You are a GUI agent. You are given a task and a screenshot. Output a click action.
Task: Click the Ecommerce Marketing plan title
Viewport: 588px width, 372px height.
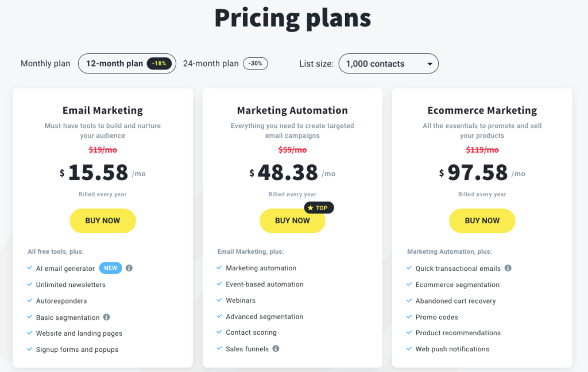[x=482, y=111]
